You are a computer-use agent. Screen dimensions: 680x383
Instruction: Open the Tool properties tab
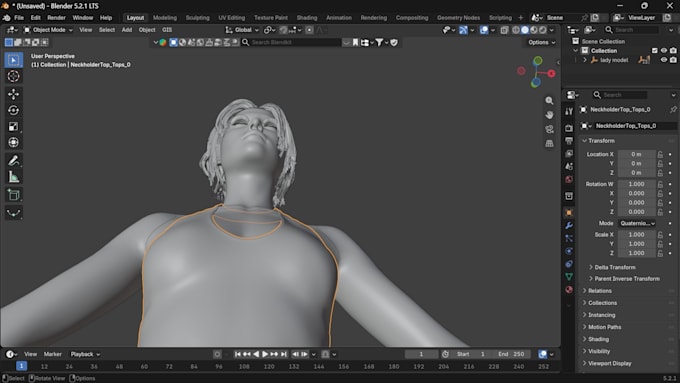pos(569,111)
